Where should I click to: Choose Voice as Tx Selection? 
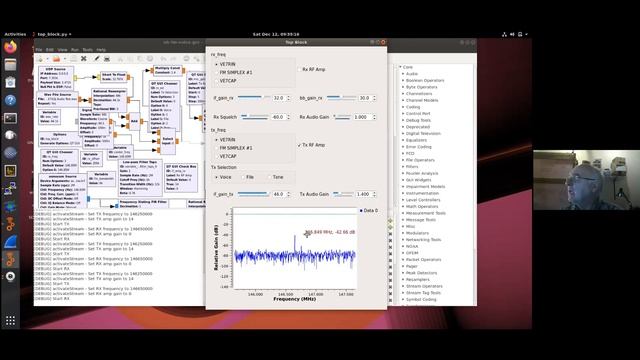pos(222,177)
